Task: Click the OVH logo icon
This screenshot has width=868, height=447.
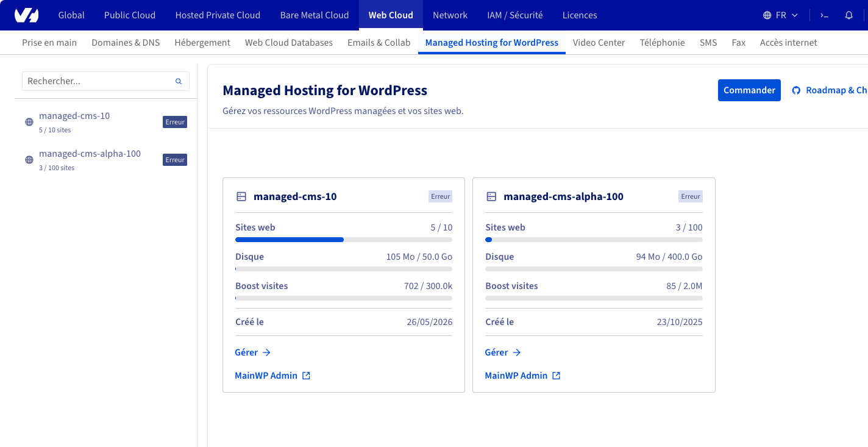Action: [x=26, y=15]
